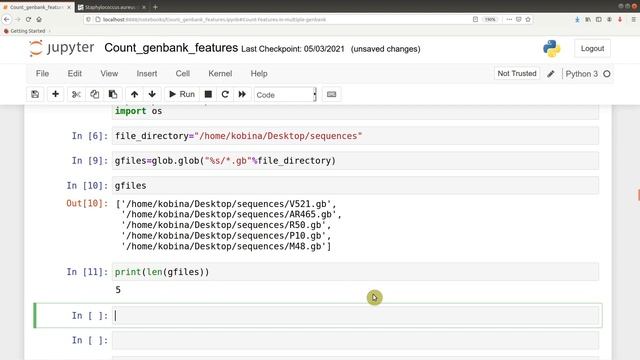Run the selected cell
Screen dimensions: 640x360
point(182,94)
